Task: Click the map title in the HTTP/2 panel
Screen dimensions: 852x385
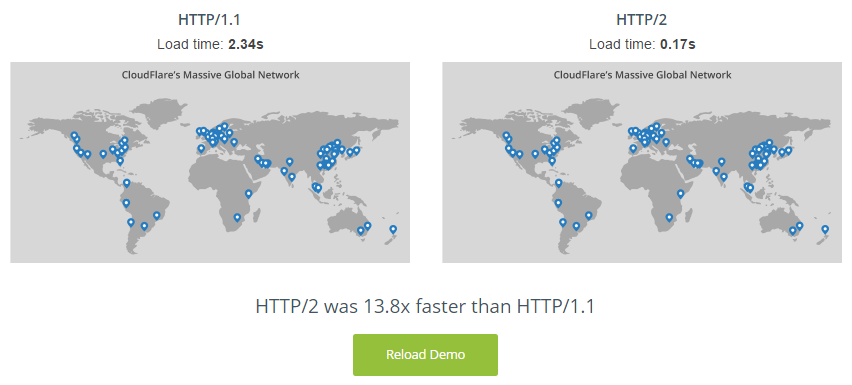Action: click(642, 75)
